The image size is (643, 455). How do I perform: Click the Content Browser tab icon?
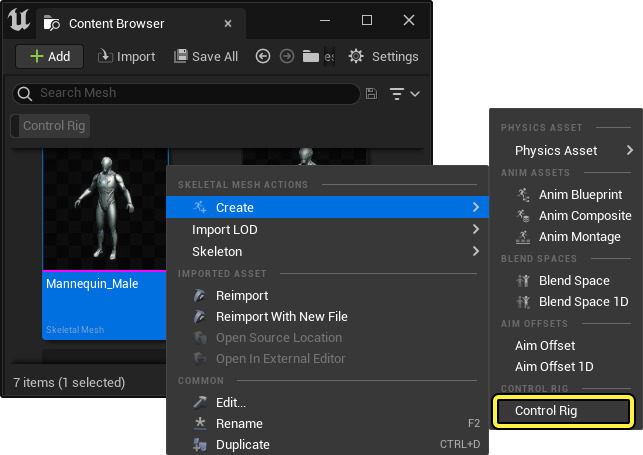(52, 23)
